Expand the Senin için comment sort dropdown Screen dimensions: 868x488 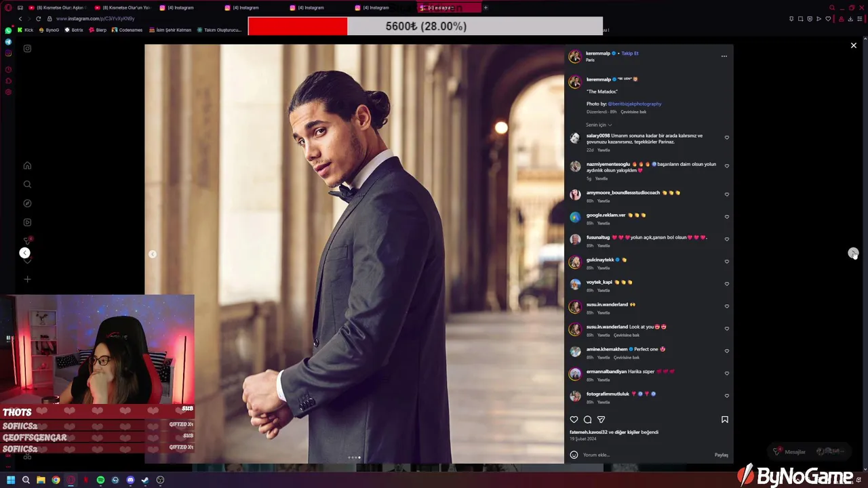pos(599,125)
